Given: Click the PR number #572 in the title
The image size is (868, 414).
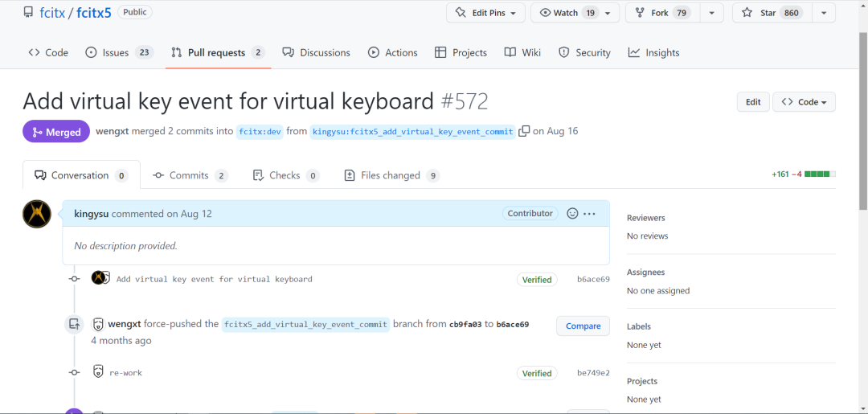Looking at the screenshot, I should coord(465,101).
